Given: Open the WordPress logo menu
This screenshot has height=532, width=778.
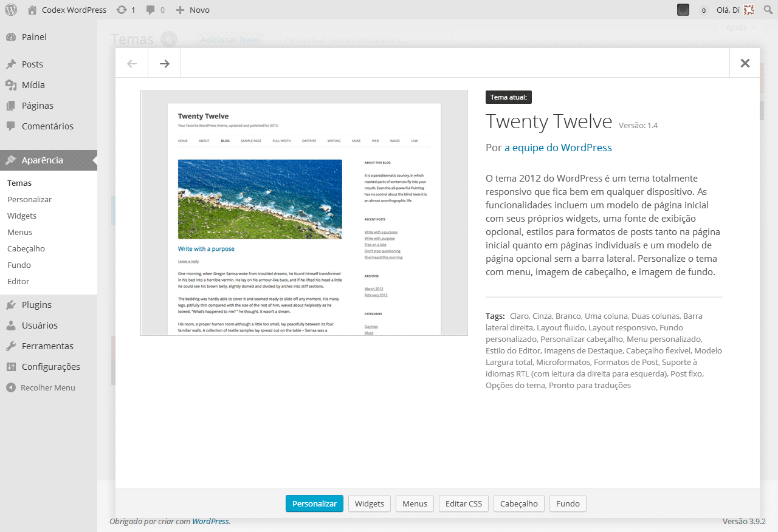Looking at the screenshot, I should [11, 10].
